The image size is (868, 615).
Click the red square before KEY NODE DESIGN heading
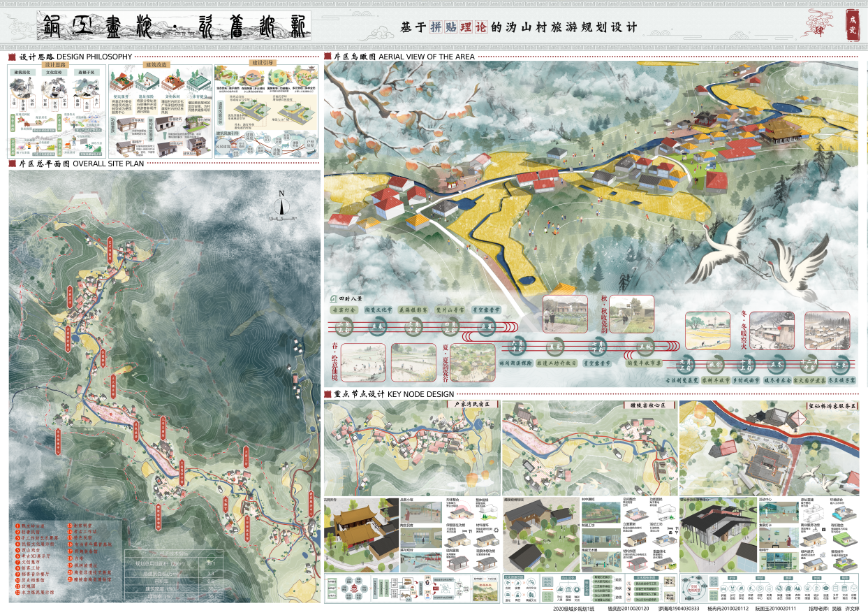[x=328, y=394]
